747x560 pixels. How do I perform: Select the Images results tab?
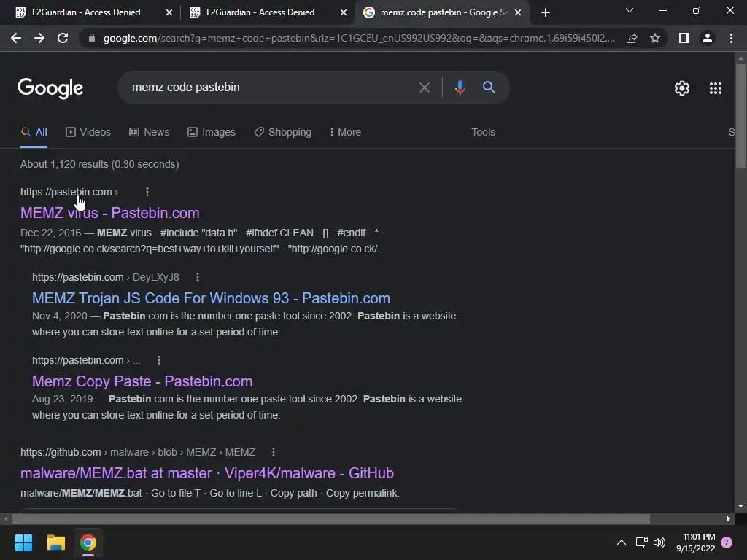[x=212, y=133]
